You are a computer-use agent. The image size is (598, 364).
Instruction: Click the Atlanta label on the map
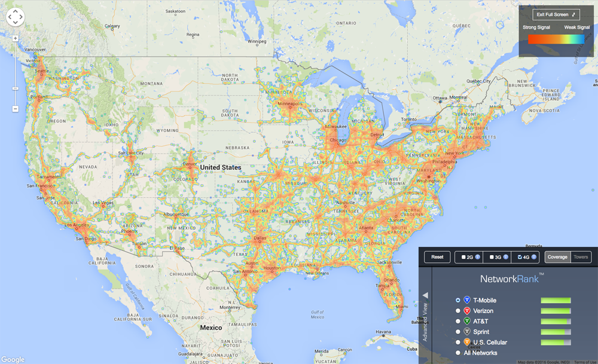click(x=366, y=228)
